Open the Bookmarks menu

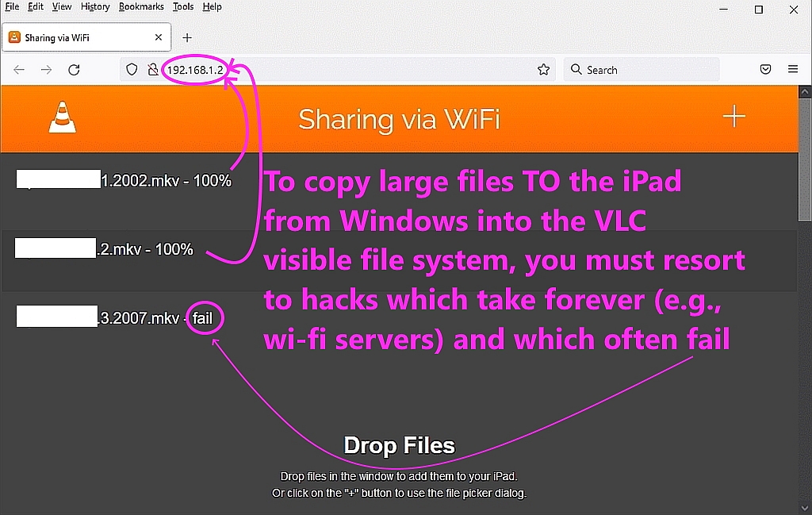[x=141, y=6]
